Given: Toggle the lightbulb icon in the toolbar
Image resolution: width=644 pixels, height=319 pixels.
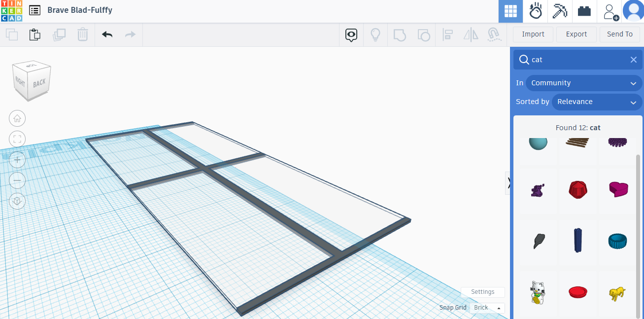Looking at the screenshot, I should click(x=375, y=35).
